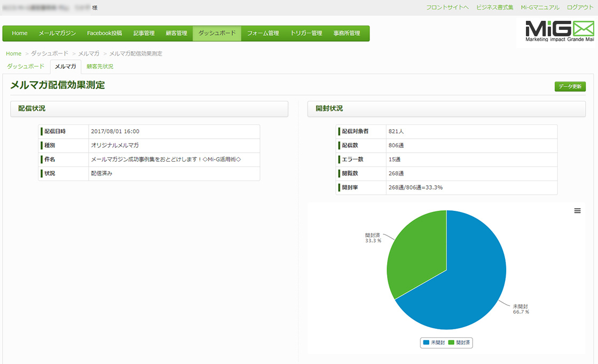Screen dimensions: 598x364
Task: Click the 268通/806通=33.3% open rate
Action: coord(415,187)
